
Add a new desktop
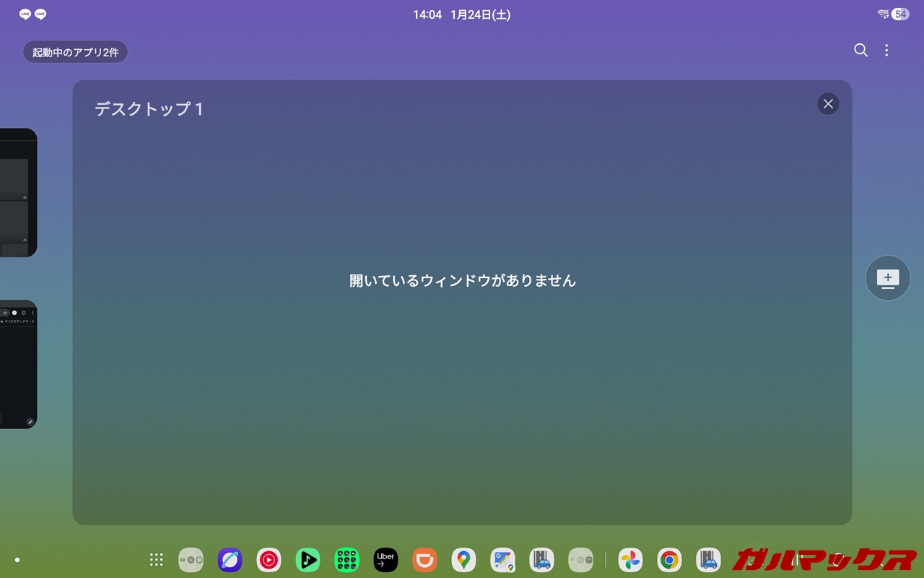coord(887,278)
